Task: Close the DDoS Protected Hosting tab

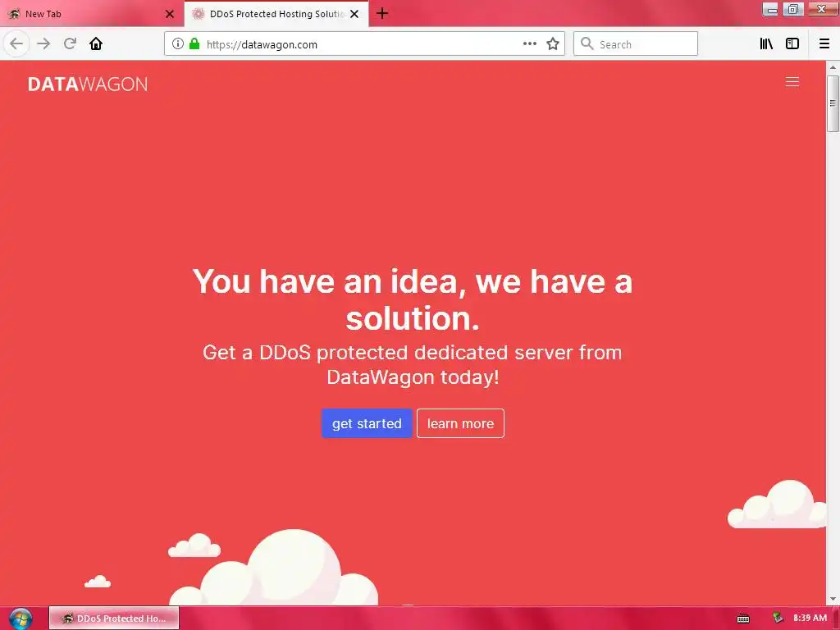Action: pos(354,14)
